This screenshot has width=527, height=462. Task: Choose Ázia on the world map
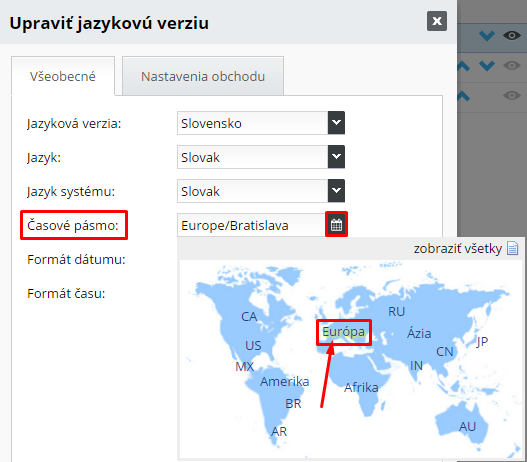[419, 333]
